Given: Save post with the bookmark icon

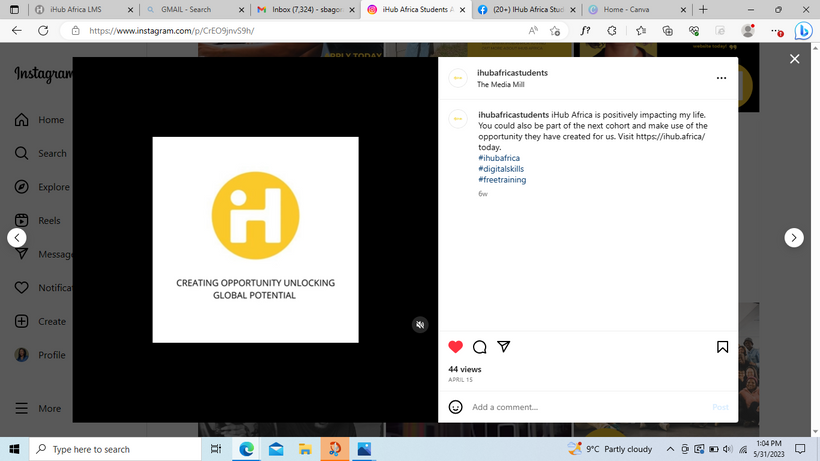Looking at the screenshot, I should pyautogui.click(x=722, y=347).
